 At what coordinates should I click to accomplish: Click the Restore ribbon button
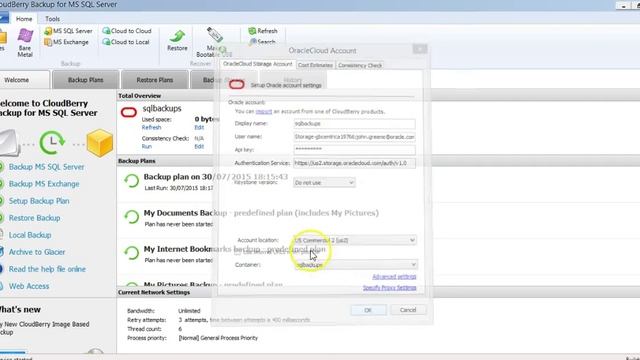pyautogui.click(x=177, y=40)
